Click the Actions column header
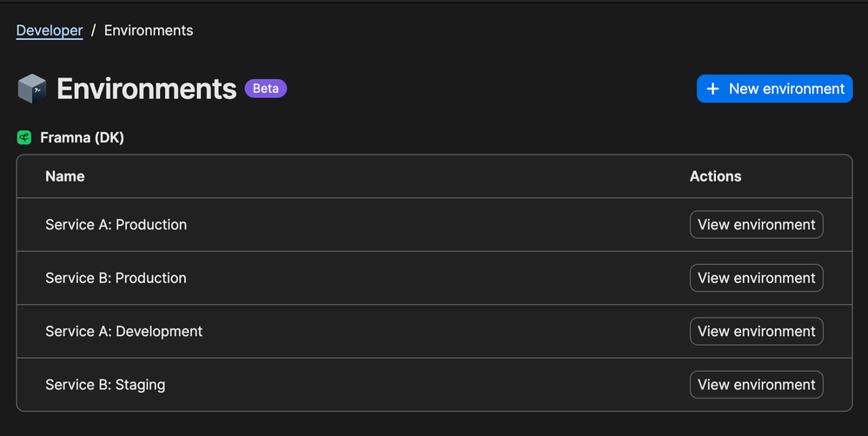Screen dimensions: 868x436 (715, 176)
